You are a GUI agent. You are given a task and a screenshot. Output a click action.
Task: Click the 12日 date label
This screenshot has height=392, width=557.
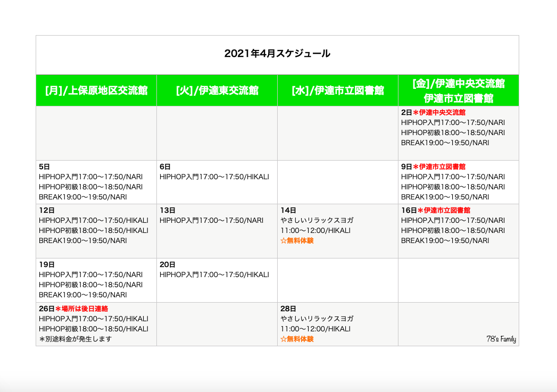(46, 211)
